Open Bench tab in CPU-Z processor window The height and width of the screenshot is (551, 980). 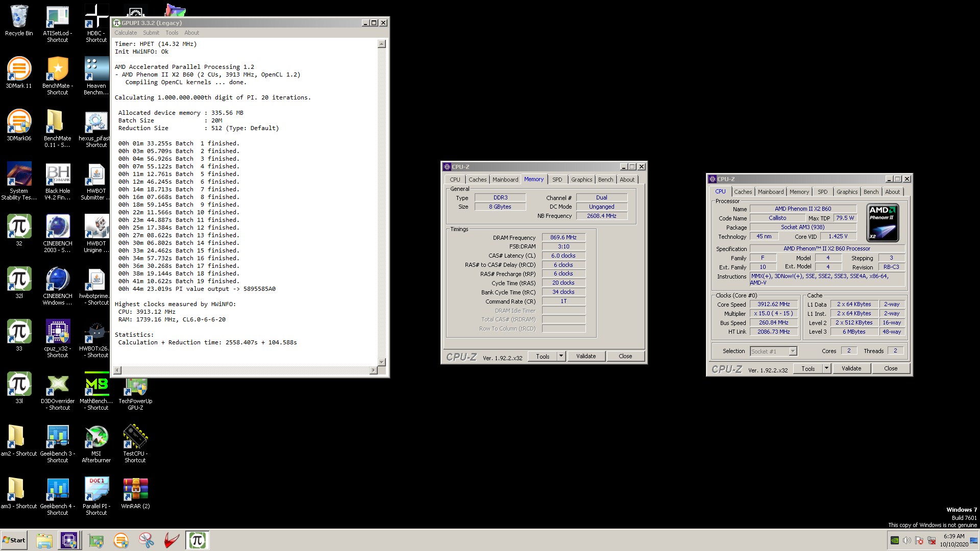coord(871,192)
